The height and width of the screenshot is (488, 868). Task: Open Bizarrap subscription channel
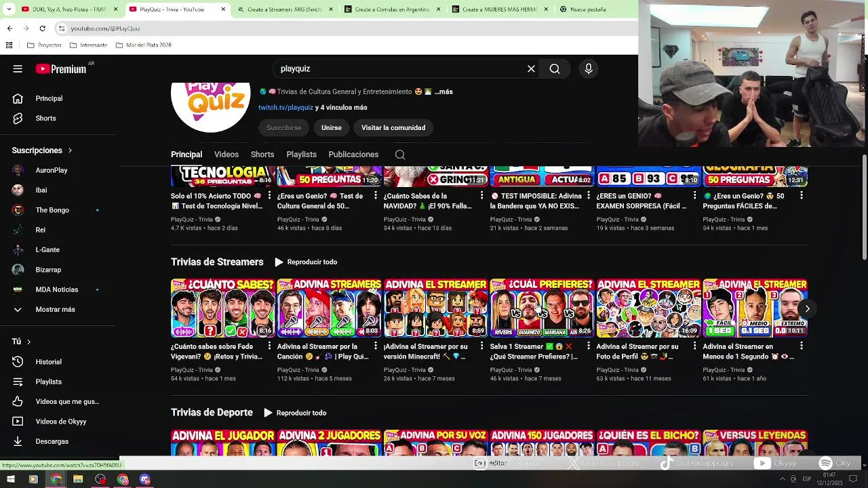pos(48,270)
